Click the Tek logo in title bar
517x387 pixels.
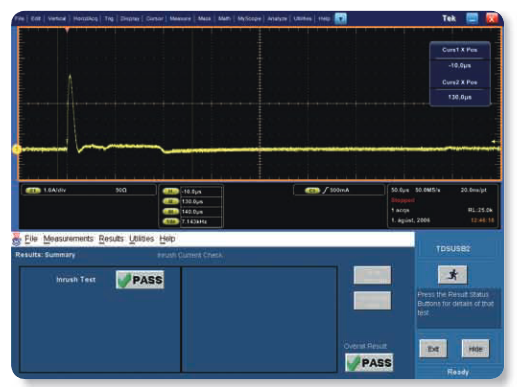tap(449, 18)
